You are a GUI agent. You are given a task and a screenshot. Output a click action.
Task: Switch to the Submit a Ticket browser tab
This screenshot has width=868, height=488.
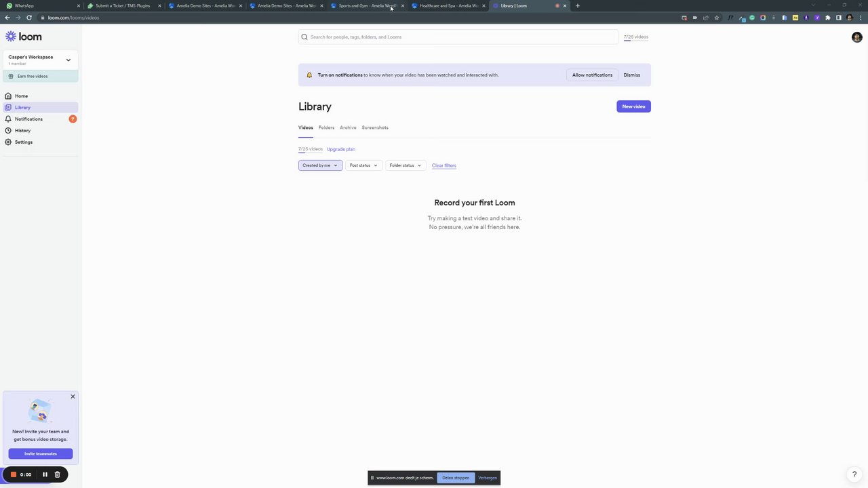point(123,5)
